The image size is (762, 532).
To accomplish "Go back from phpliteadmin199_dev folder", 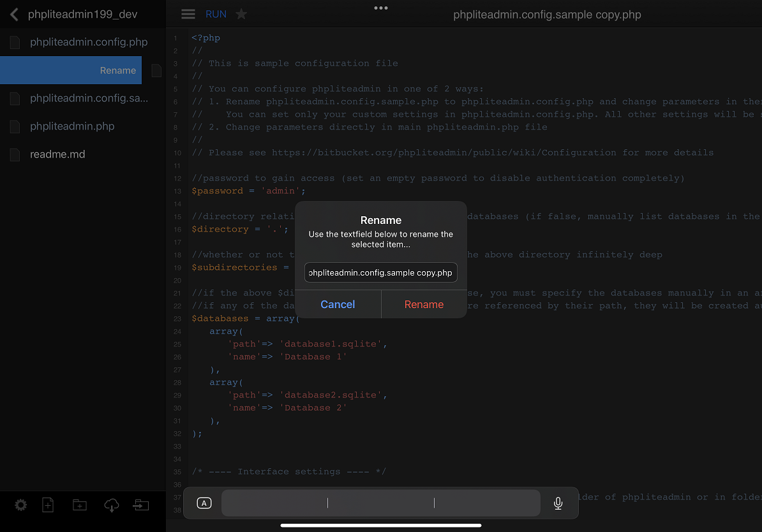I will pos(15,15).
